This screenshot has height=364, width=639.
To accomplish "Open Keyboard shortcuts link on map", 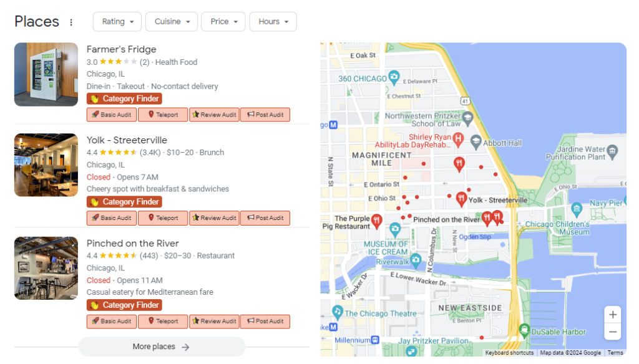I will (x=509, y=353).
